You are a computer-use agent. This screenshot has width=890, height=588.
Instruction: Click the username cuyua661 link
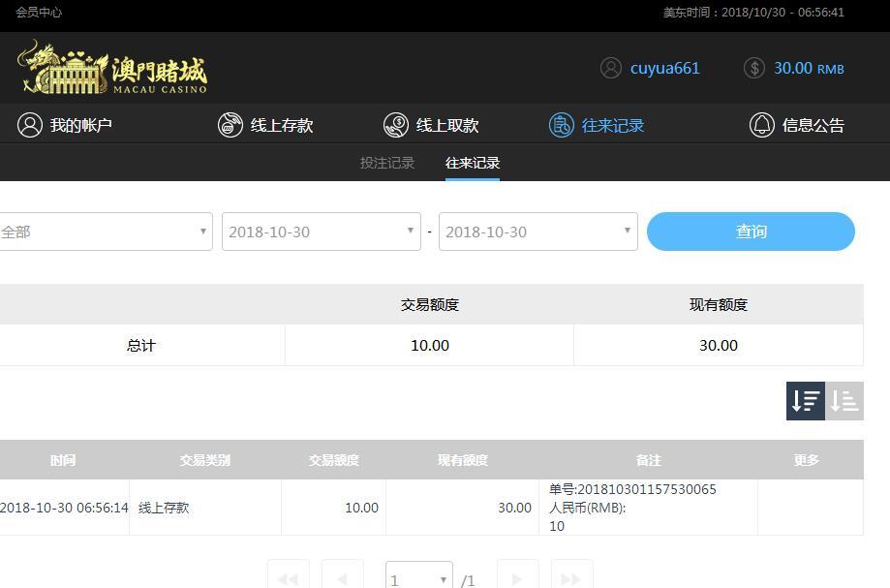pos(664,68)
